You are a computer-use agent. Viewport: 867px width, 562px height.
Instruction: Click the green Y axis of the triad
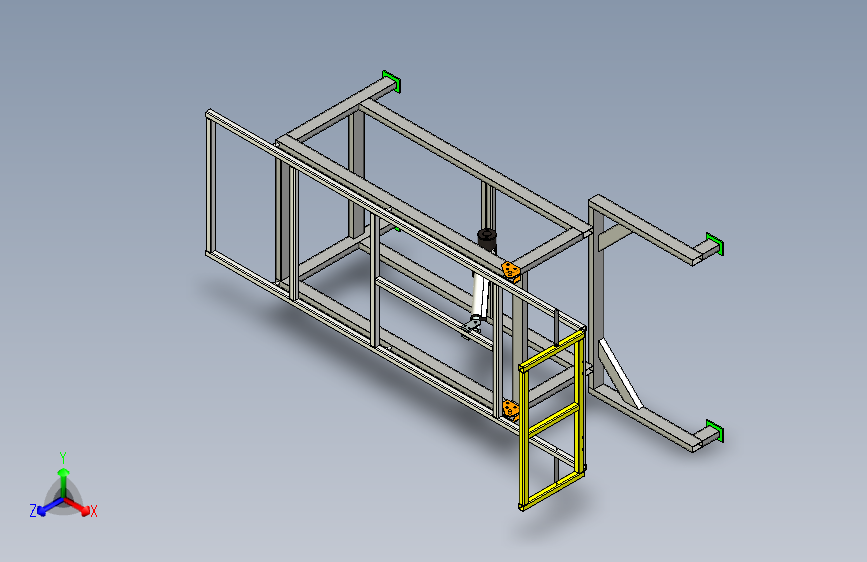tap(64, 481)
